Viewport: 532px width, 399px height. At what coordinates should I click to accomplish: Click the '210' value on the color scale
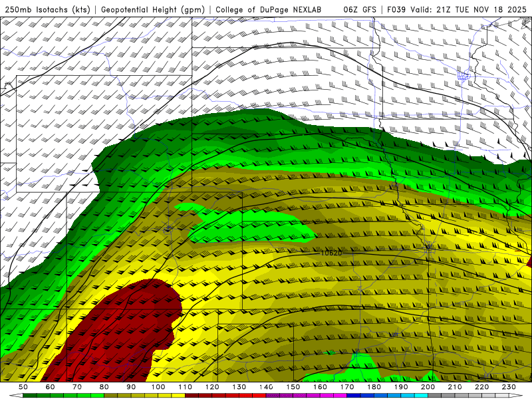coord(456,387)
